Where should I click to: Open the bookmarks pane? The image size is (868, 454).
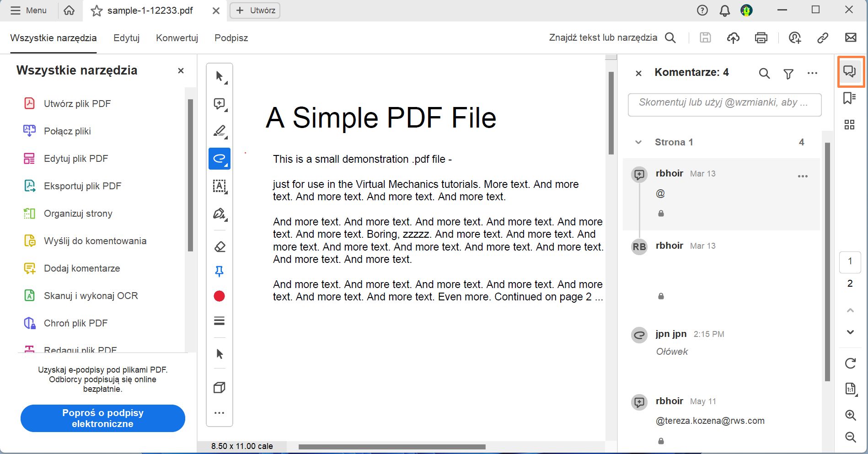click(x=850, y=98)
